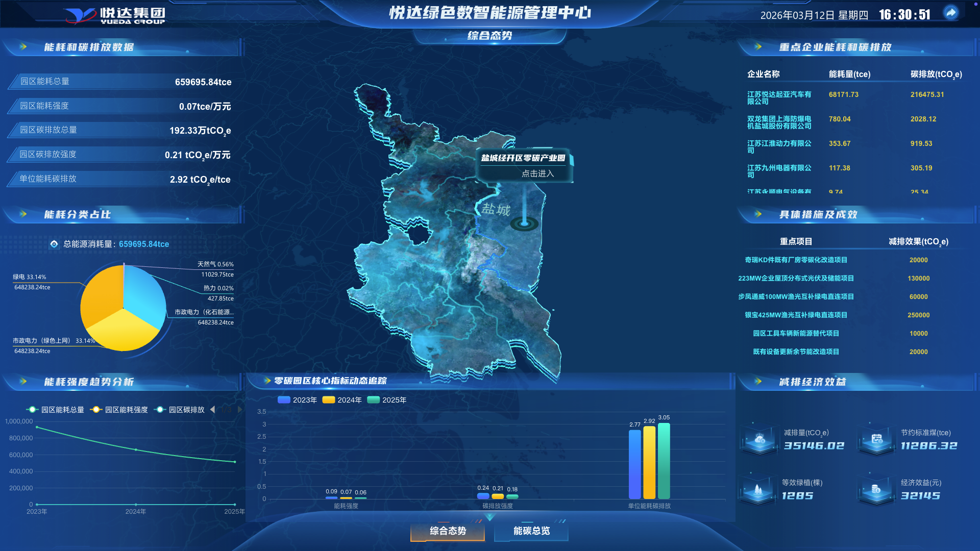
Task: Click the 园区能耗总量 data row
Action: coord(121,82)
